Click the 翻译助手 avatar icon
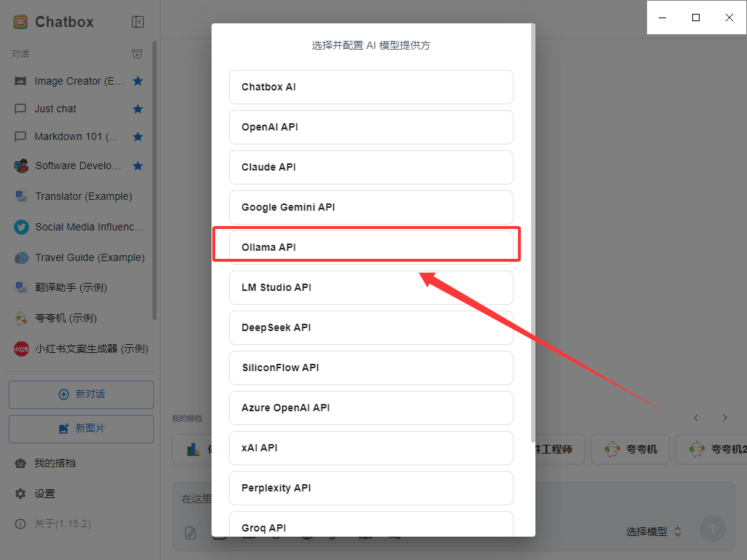Image resolution: width=747 pixels, height=560 pixels. (x=21, y=287)
